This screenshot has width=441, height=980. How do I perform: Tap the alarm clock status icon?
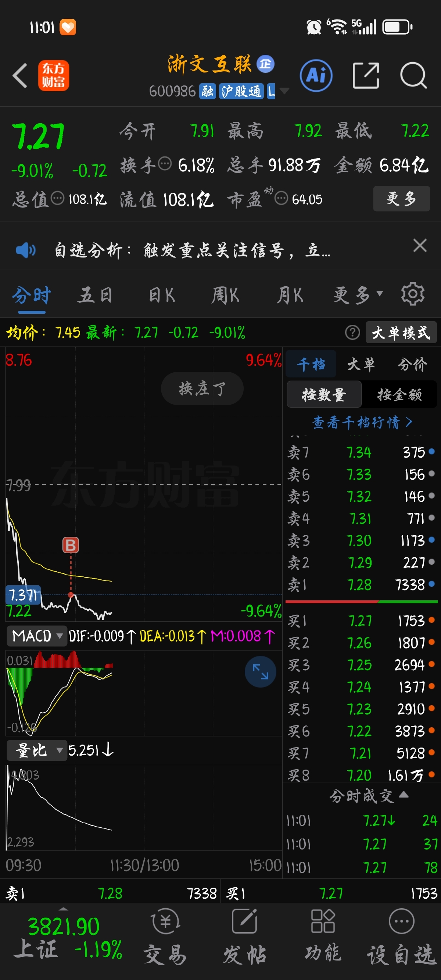pos(314,27)
